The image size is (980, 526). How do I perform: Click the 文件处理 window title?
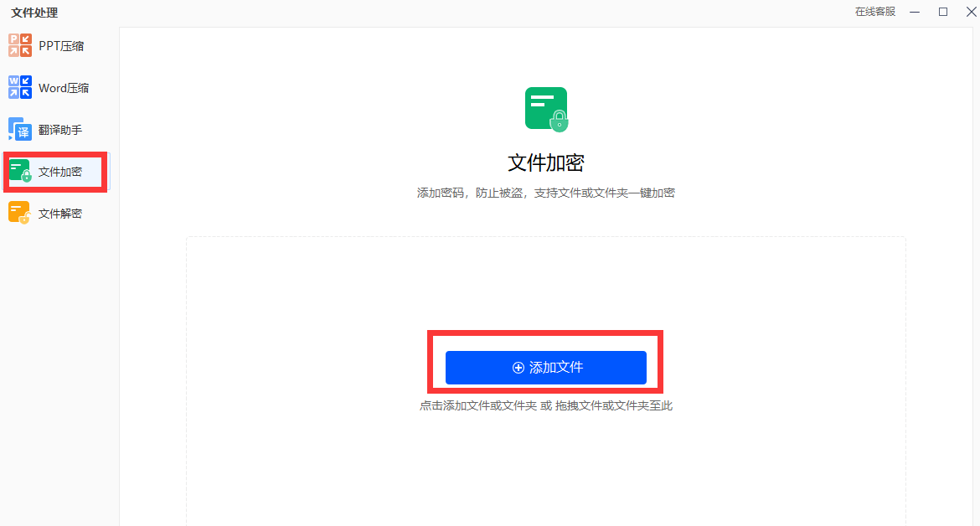click(x=34, y=13)
